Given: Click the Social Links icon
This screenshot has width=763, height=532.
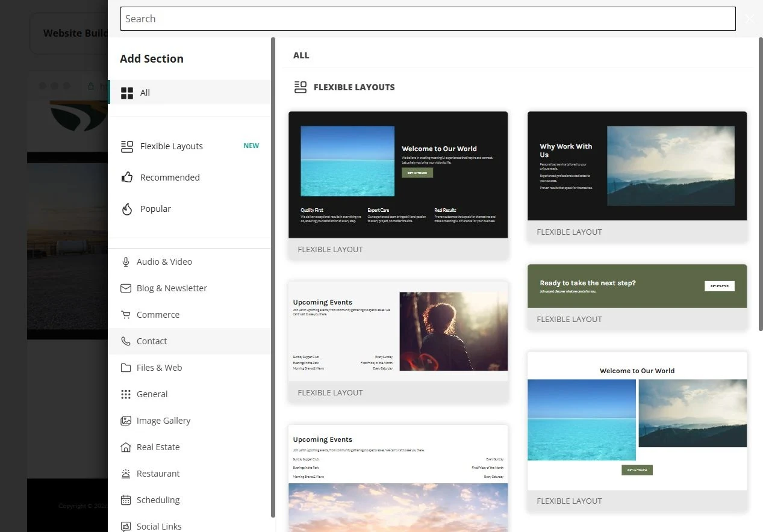Looking at the screenshot, I should (126, 527).
